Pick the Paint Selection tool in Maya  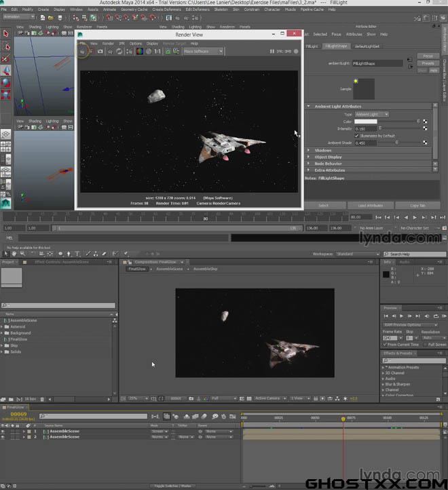pyautogui.click(x=6, y=59)
